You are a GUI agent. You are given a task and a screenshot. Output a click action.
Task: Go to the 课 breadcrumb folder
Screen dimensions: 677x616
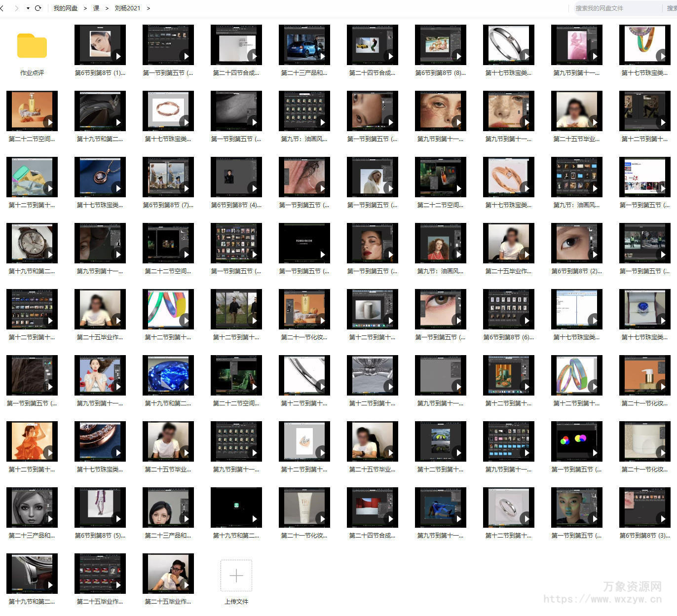pyautogui.click(x=96, y=8)
